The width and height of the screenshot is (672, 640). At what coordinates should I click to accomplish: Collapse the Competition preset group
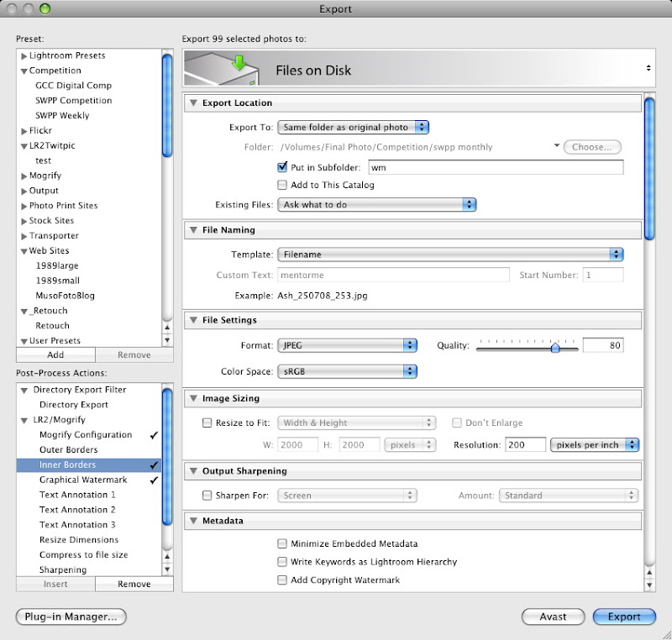coord(24,71)
